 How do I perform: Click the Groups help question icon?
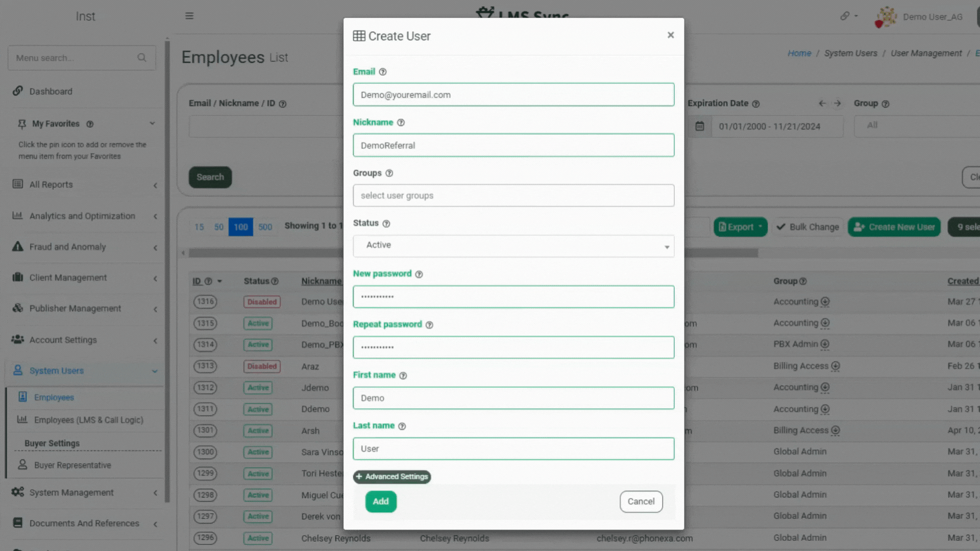(x=389, y=173)
